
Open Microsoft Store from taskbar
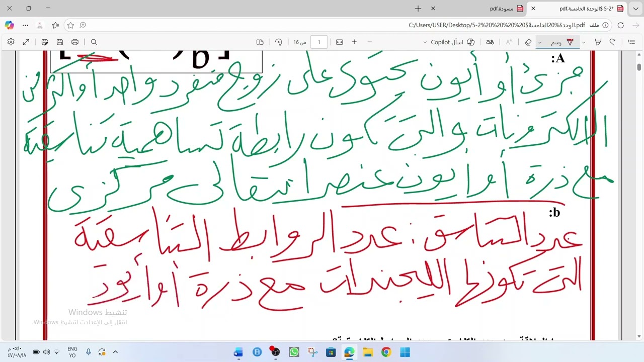point(331,352)
